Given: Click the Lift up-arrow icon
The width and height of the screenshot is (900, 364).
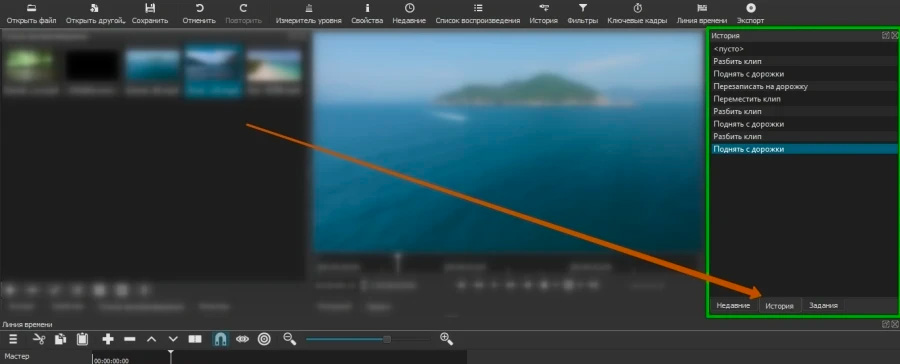Looking at the screenshot, I should pos(152,339).
